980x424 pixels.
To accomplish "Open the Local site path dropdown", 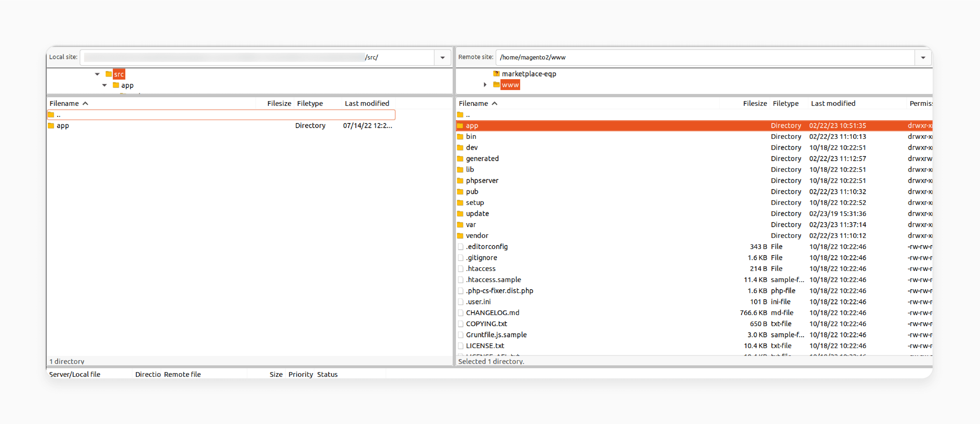I will pos(442,57).
